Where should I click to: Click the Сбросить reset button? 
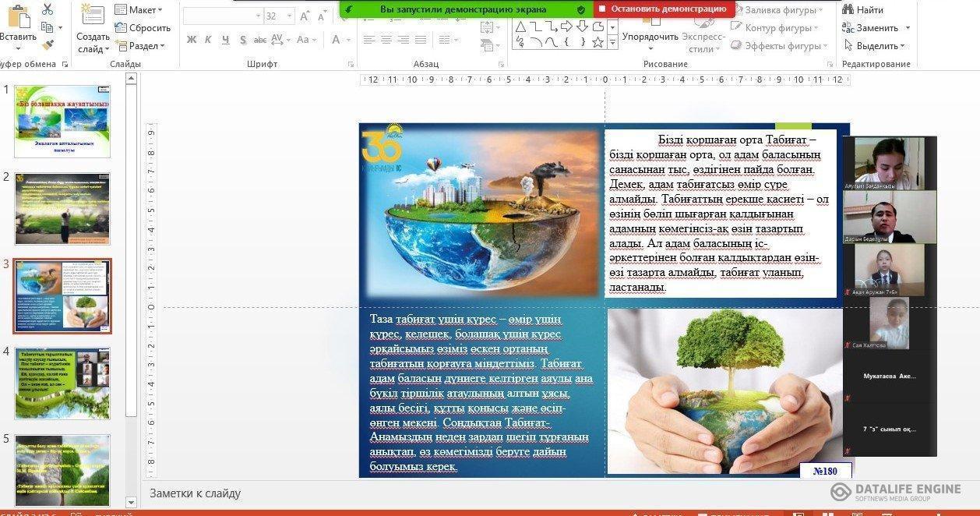[143, 28]
